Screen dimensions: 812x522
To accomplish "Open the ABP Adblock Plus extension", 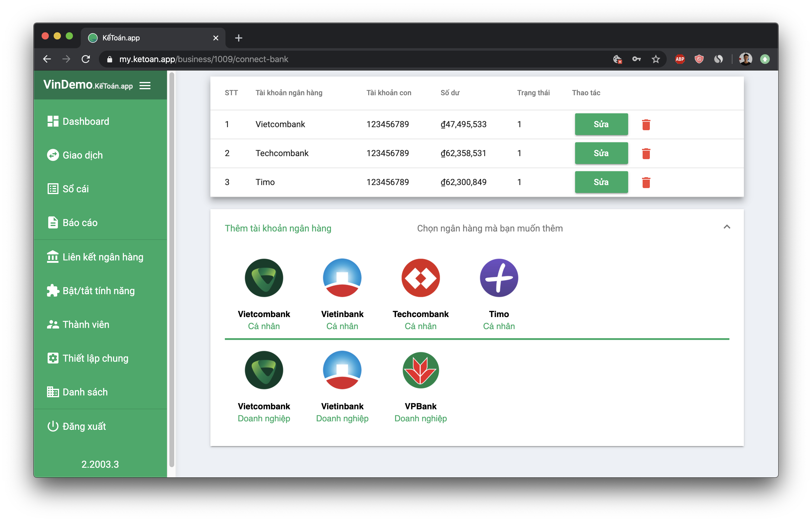I will click(x=680, y=59).
